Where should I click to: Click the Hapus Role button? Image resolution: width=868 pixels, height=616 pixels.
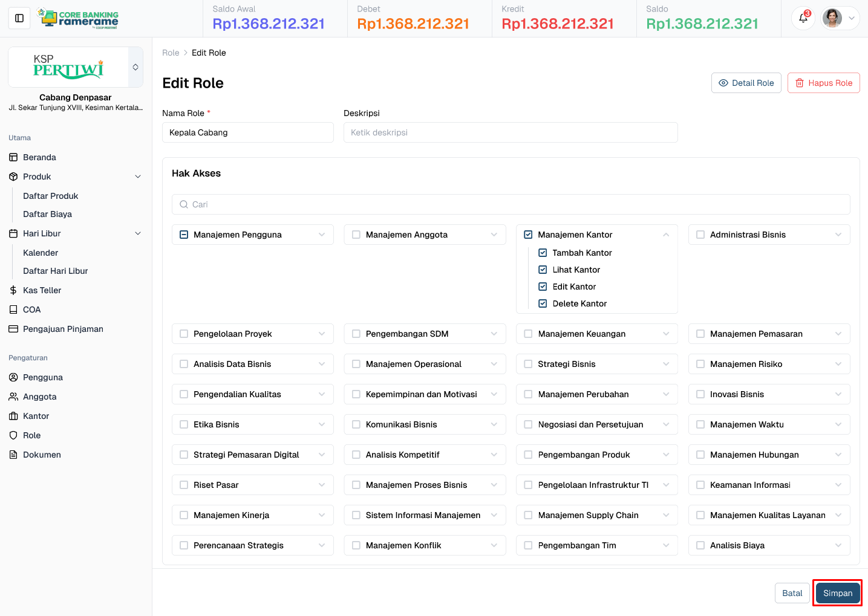tap(823, 83)
